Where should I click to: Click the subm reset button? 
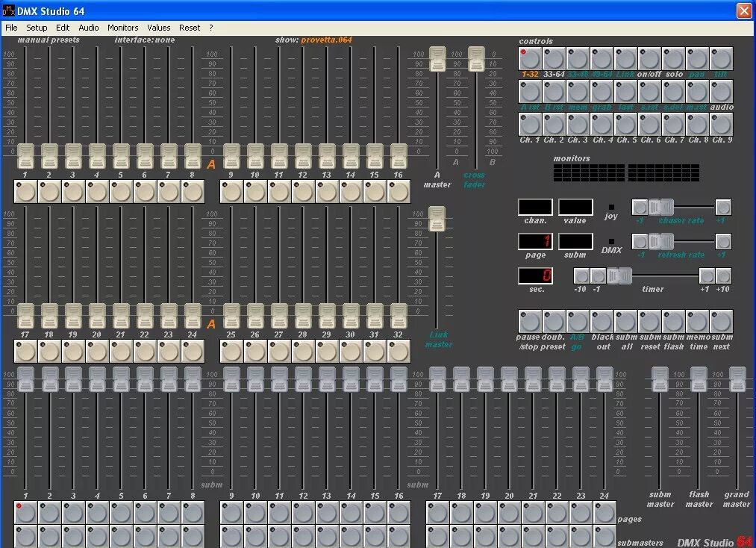[x=649, y=322]
